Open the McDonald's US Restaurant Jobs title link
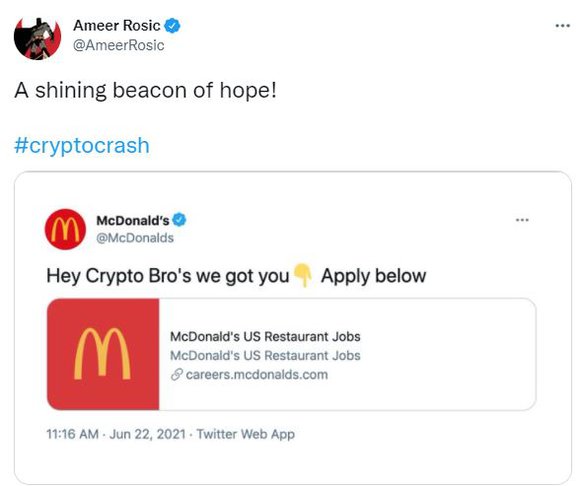 (x=265, y=336)
